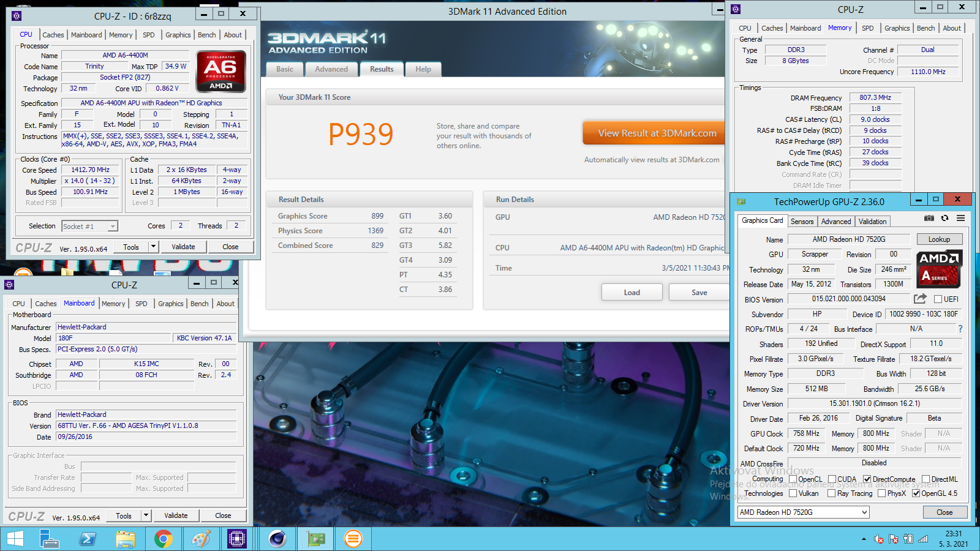Switch to CPU-Z via its taskbar icon
This screenshot has width=980, height=551.
(236, 539)
